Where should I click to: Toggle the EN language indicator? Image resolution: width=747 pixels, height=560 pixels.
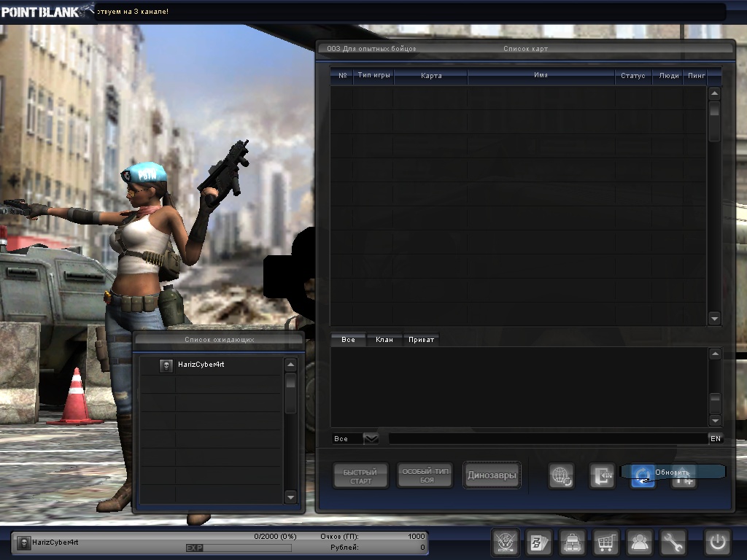coord(716,438)
